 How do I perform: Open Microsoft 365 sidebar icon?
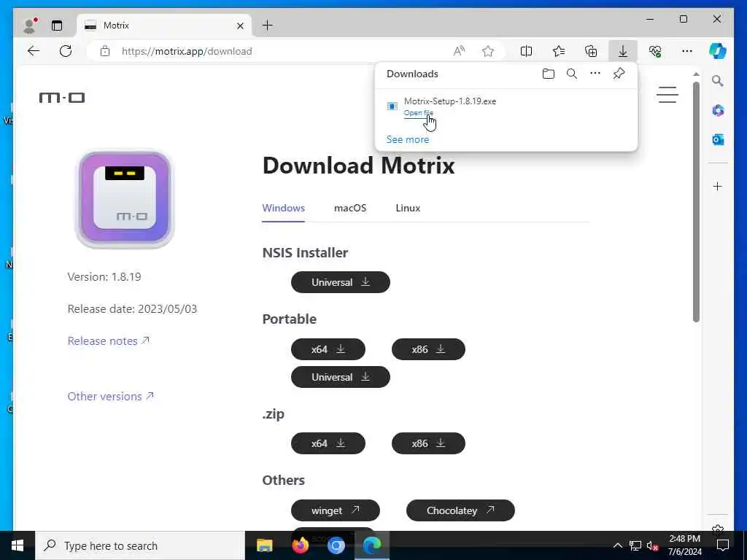pyautogui.click(x=718, y=111)
